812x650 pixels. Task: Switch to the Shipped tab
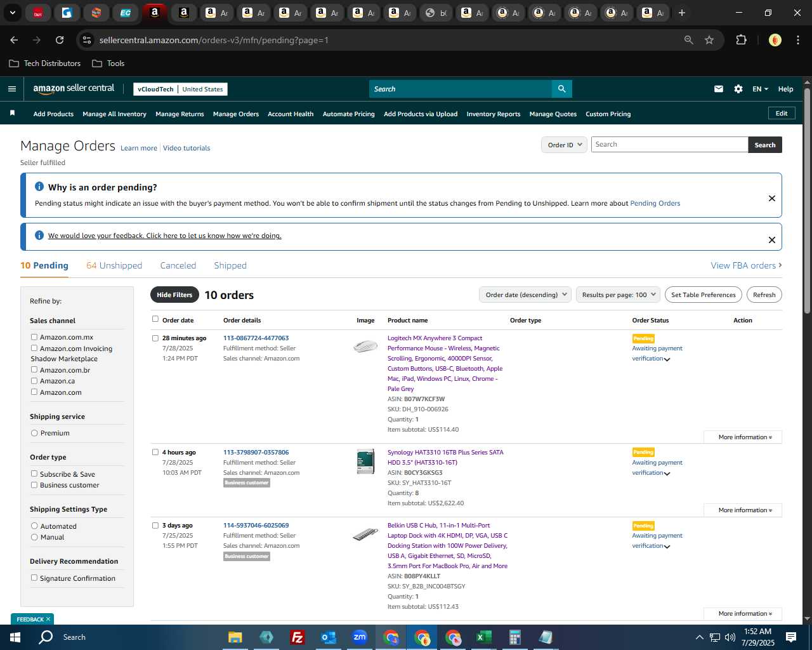tap(230, 265)
